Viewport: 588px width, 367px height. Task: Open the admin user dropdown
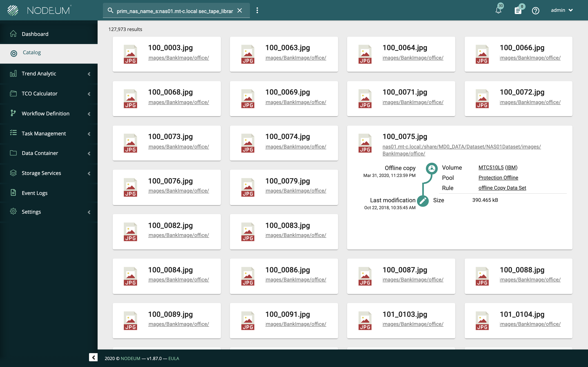562,10
